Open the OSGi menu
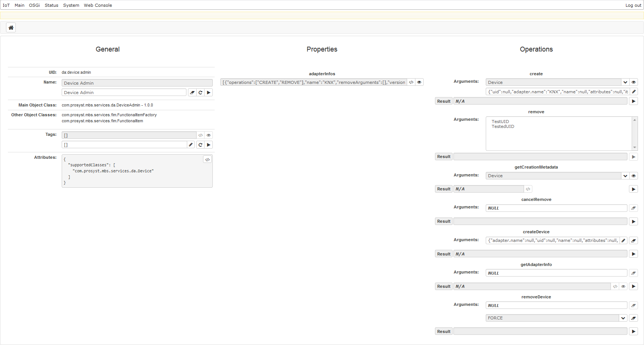This screenshot has width=644, height=345. click(x=34, y=5)
